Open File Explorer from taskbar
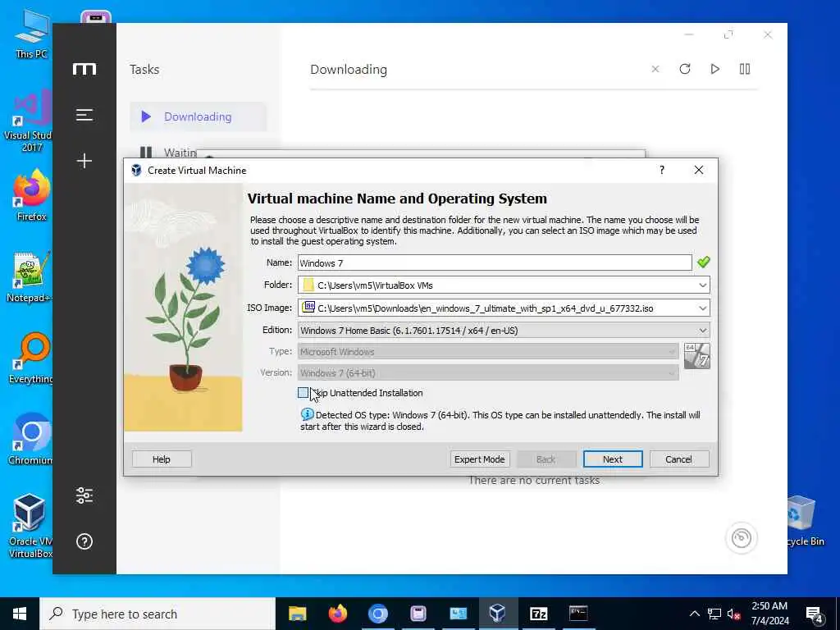 297,614
